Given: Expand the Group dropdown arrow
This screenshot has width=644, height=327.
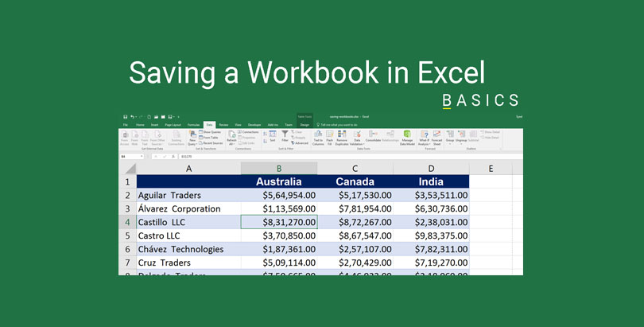Looking at the screenshot, I should (450, 144).
